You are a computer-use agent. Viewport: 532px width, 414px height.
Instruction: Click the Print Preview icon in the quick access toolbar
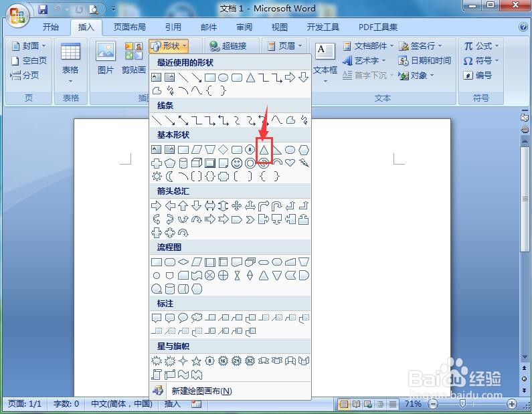pos(94,9)
